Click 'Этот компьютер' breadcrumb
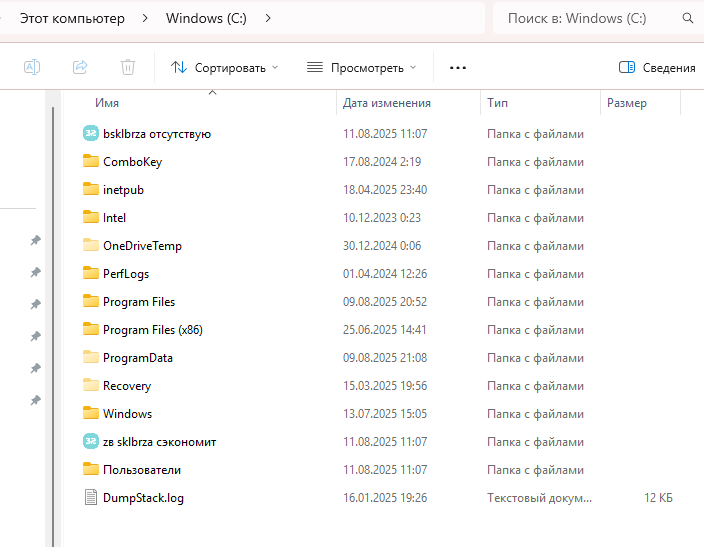The image size is (704, 547). point(72,18)
